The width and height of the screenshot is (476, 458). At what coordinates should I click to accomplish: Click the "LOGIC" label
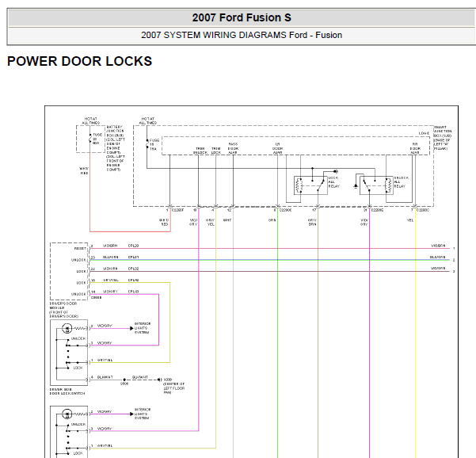click(424, 133)
